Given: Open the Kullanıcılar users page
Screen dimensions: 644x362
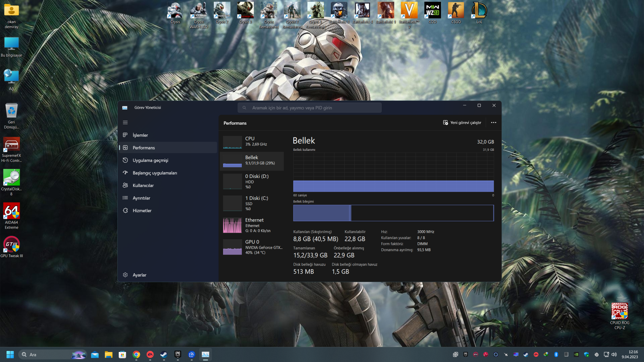Looking at the screenshot, I should [x=143, y=185].
